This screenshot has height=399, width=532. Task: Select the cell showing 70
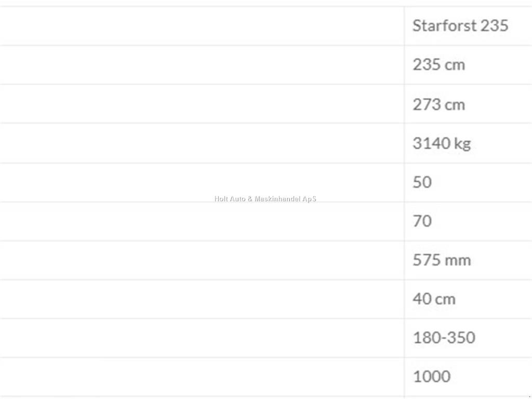point(468,221)
